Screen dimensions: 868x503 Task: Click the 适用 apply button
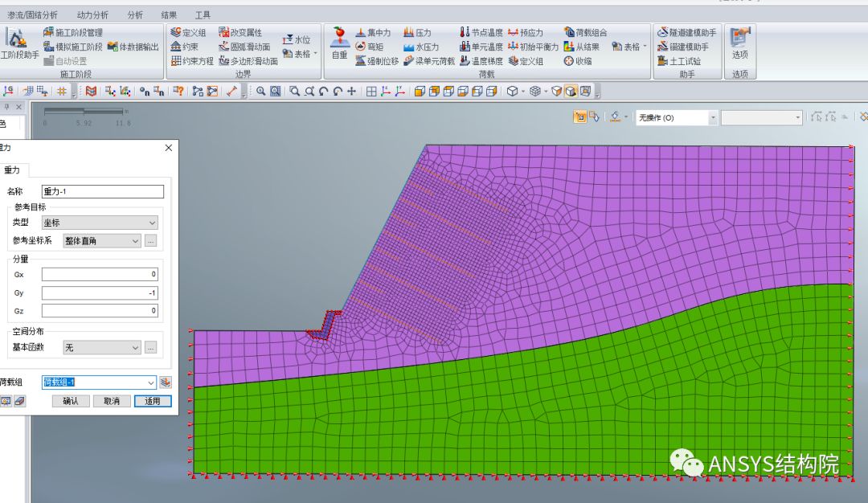click(x=153, y=401)
